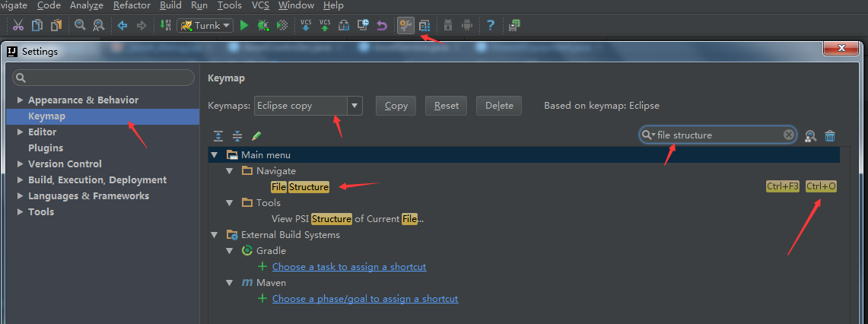Open the Tools menu in menu bar
The width and height of the screenshot is (868, 324).
[229, 5]
